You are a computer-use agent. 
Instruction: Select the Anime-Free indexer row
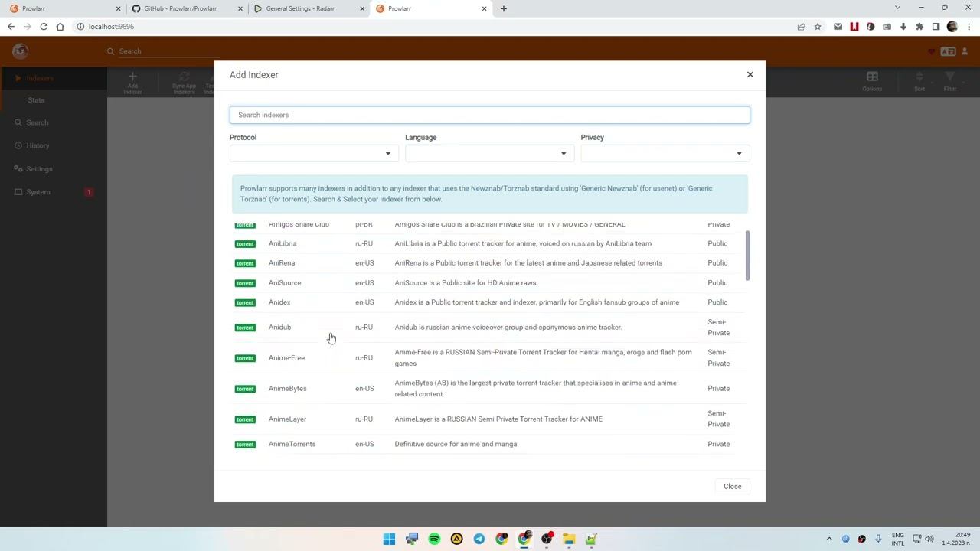488,358
